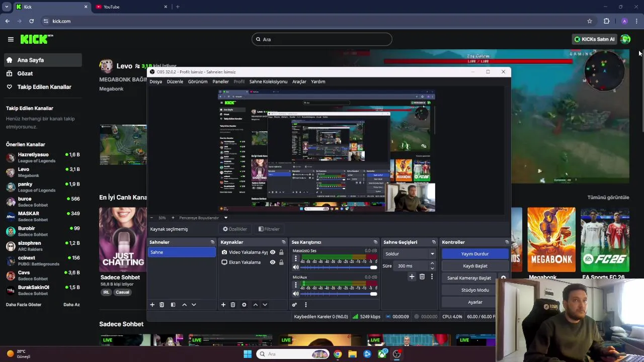Open source properties gear in Kaynaklar toolbar

tap(244, 305)
